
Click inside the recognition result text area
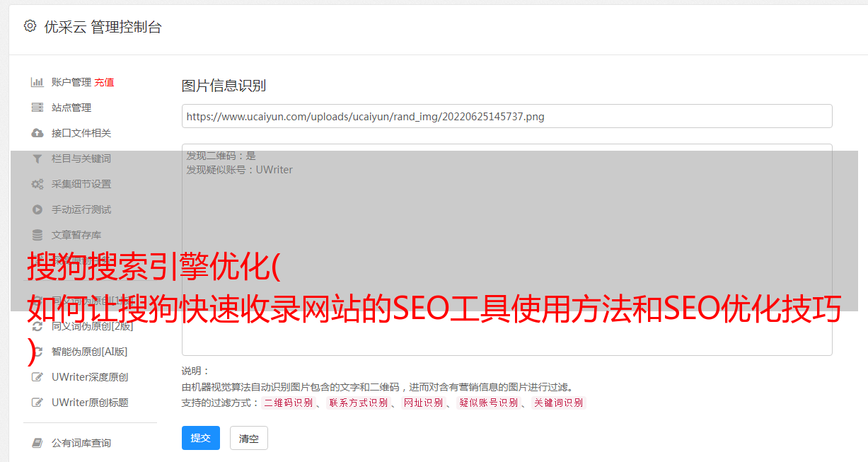click(x=507, y=249)
